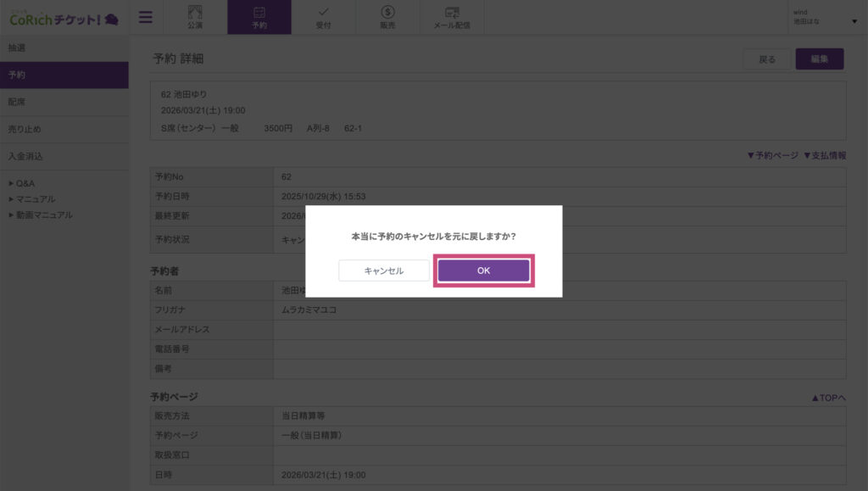Click the 編集 button
868x491 pixels.
click(x=819, y=59)
